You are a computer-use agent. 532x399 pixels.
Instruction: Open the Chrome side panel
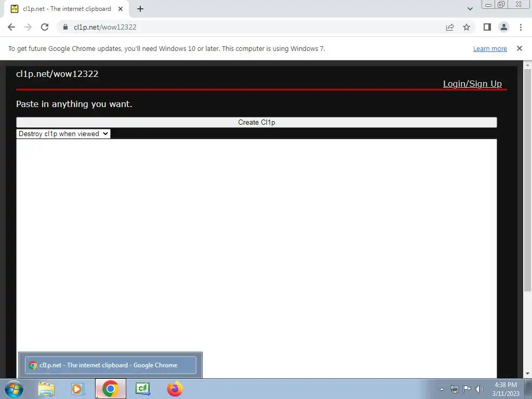point(487,27)
